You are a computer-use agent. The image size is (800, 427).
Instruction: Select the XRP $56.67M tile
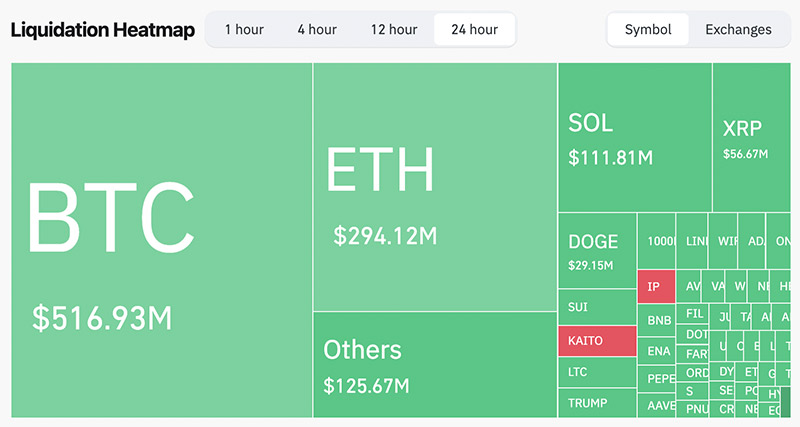point(752,137)
